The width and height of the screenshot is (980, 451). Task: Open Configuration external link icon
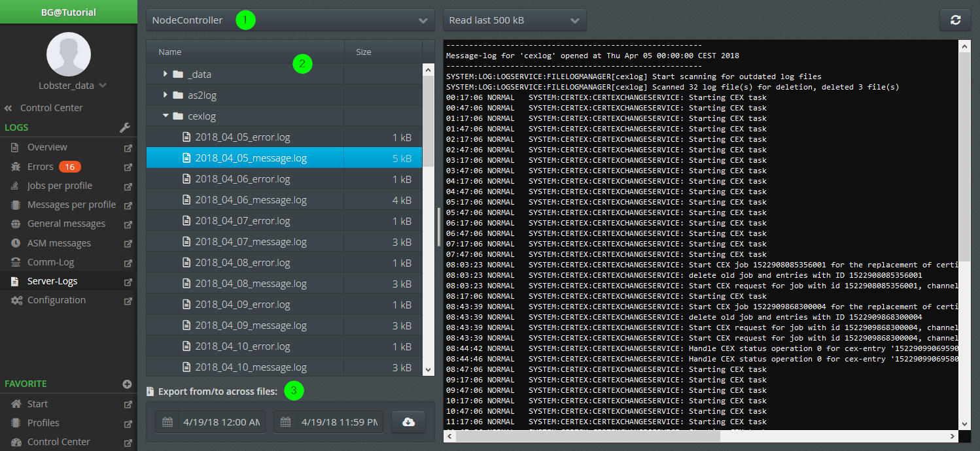tap(128, 301)
